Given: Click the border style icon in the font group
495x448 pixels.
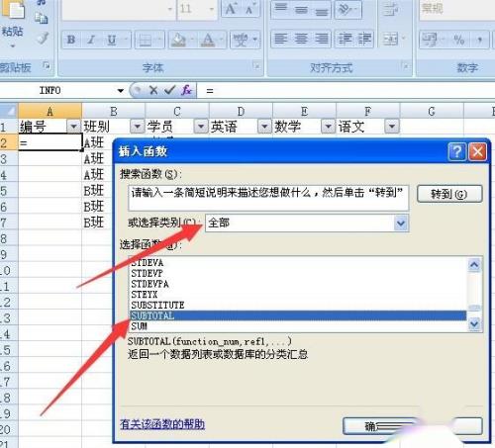Looking at the screenshot, I should tap(146, 40).
